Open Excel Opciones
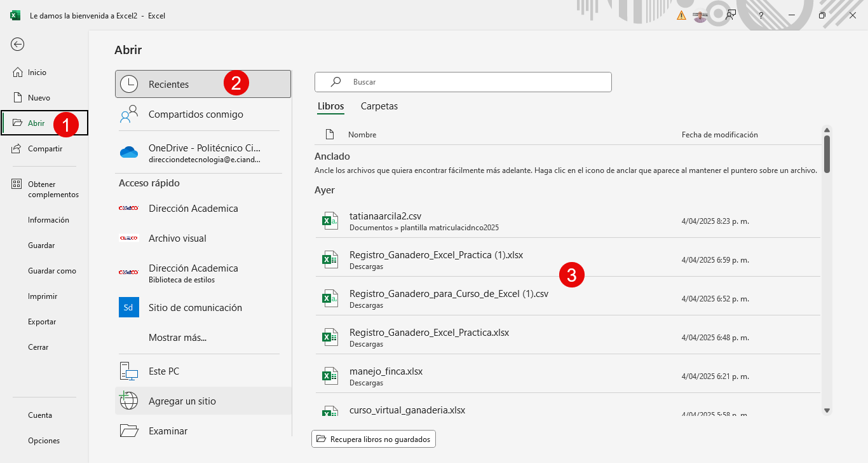This screenshot has height=463, width=868. coord(44,441)
